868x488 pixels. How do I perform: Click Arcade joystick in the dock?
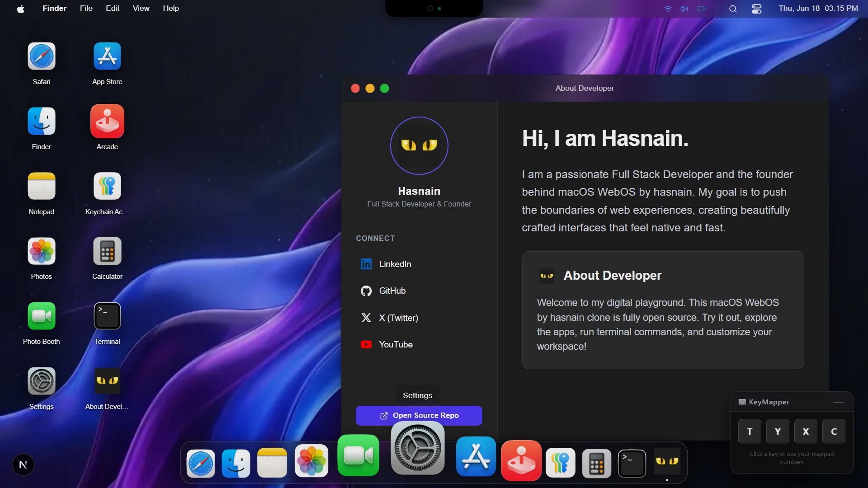(x=521, y=460)
